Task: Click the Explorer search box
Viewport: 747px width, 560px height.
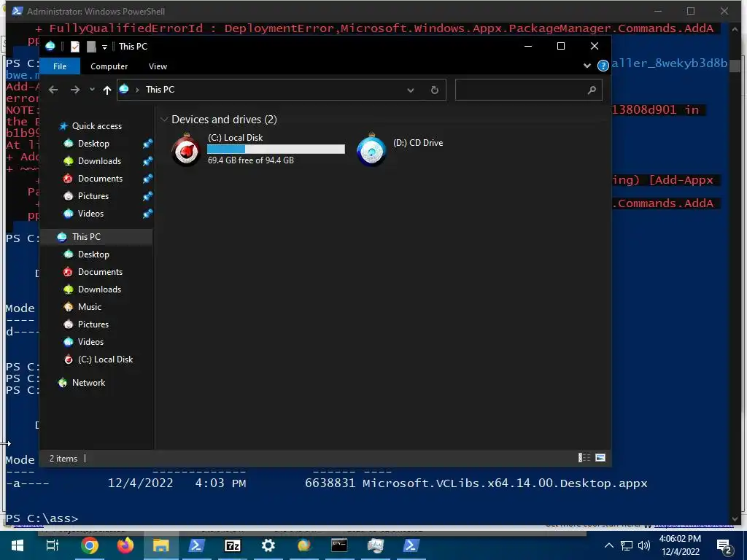Action: click(528, 90)
